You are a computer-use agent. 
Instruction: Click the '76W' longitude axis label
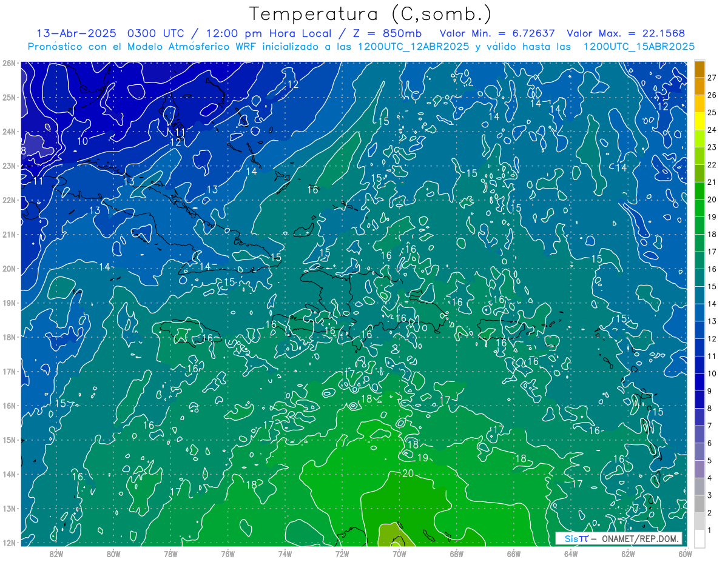[227, 554]
